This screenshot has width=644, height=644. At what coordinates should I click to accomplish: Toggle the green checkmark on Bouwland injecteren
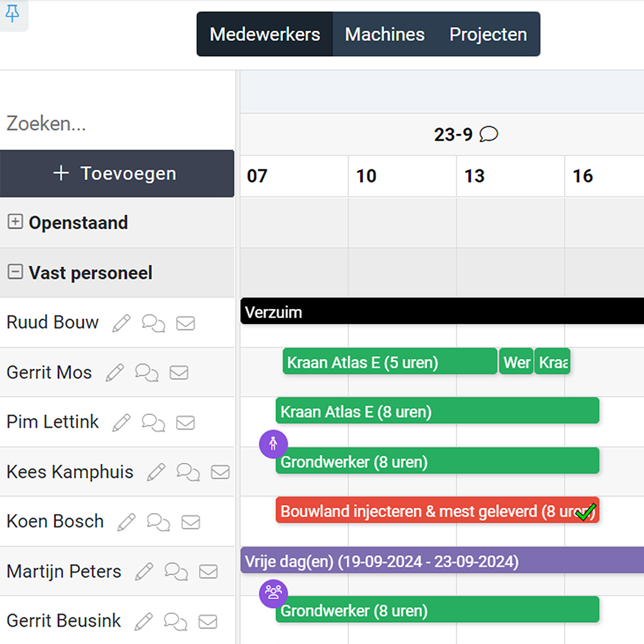pyautogui.click(x=585, y=511)
